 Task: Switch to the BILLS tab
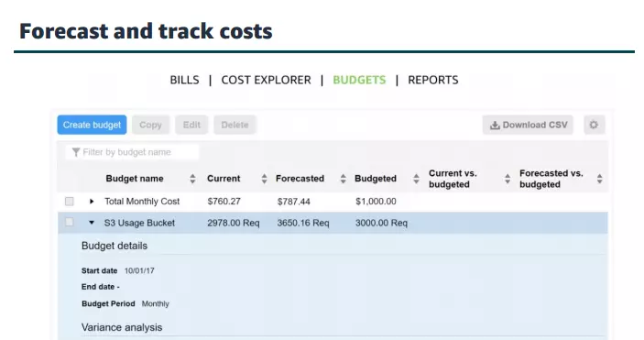(x=184, y=80)
